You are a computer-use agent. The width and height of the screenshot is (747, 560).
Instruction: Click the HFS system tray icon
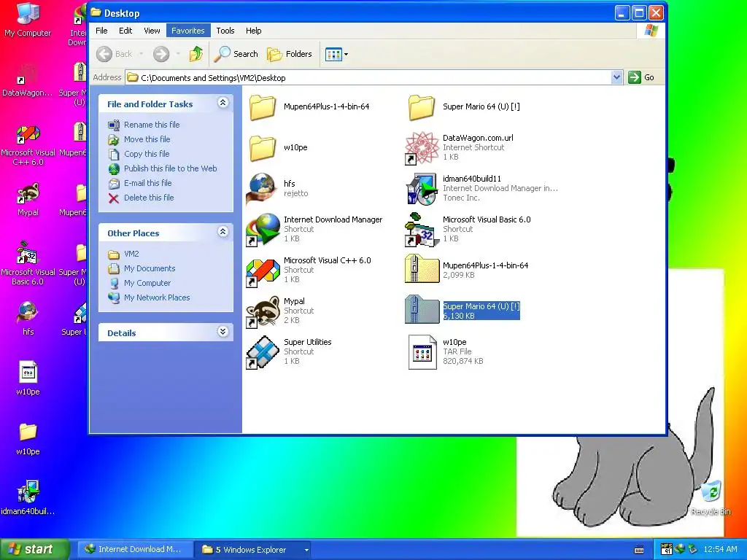[667, 549]
